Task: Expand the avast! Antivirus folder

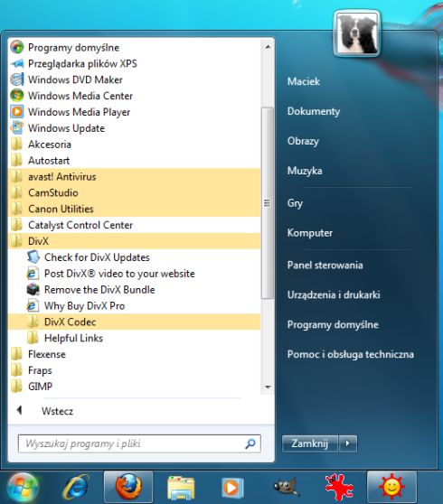Action: pyautogui.click(x=134, y=176)
